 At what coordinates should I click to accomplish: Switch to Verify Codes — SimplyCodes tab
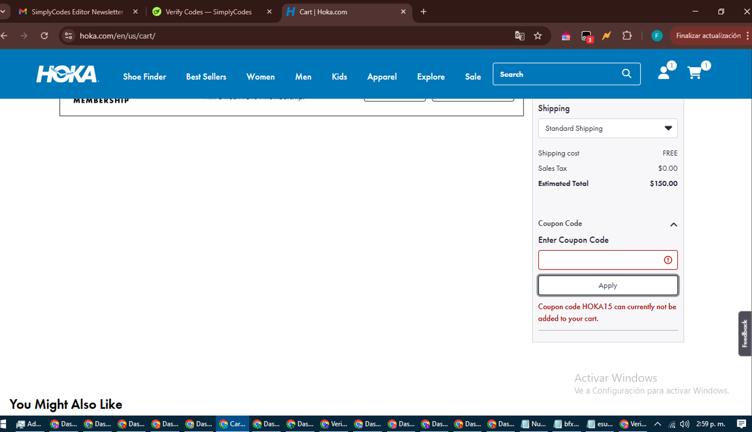click(x=213, y=12)
